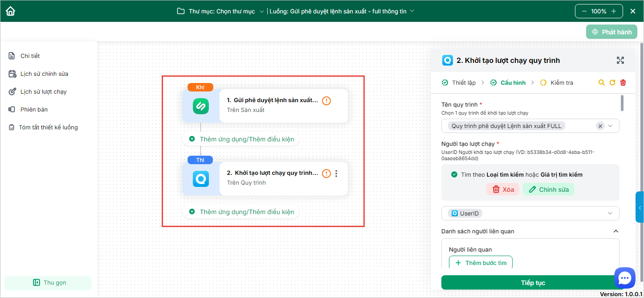Click Thêm bước tìm button
Image resolution: width=644 pixels, height=298 pixels.
tap(481, 263)
